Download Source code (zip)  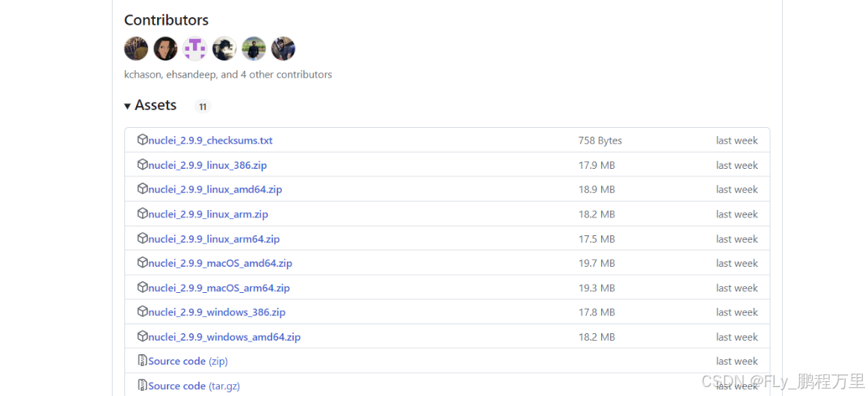click(x=188, y=361)
